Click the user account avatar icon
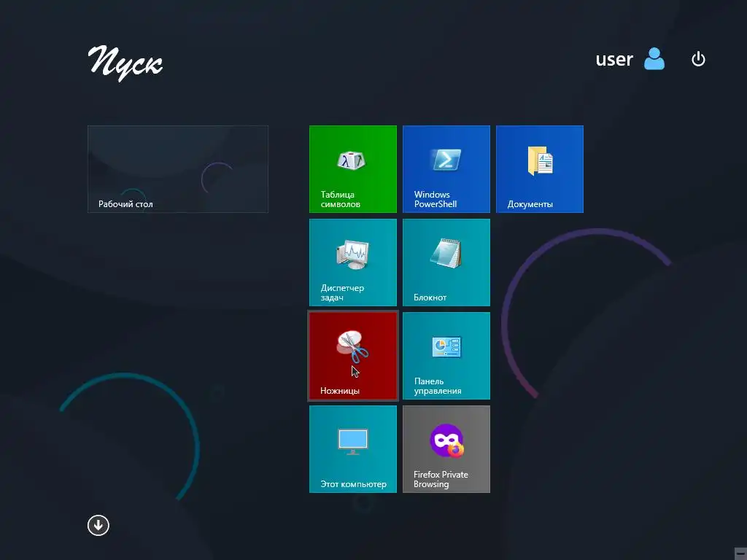The width and height of the screenshot is (747, 560). [x=654, y=58]
